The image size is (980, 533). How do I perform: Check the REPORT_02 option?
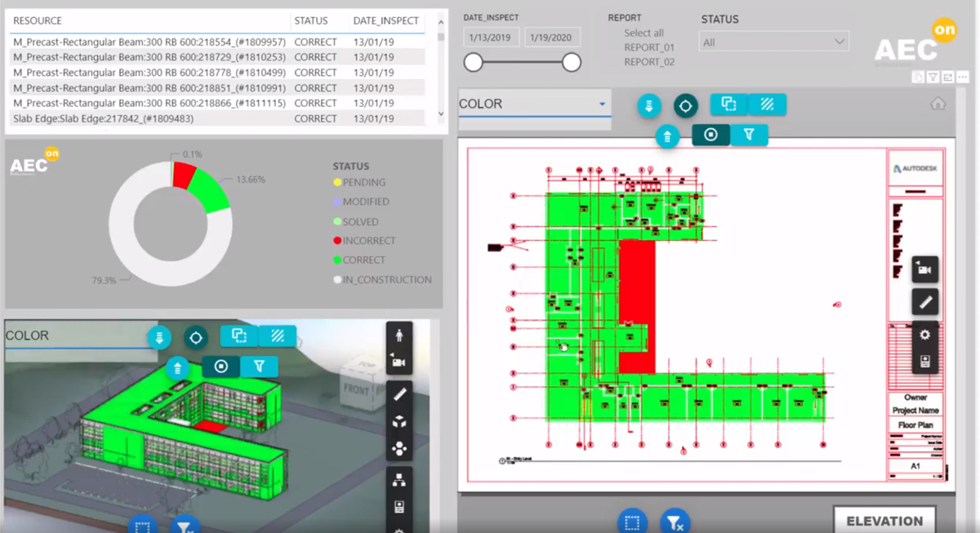[649, 62]
